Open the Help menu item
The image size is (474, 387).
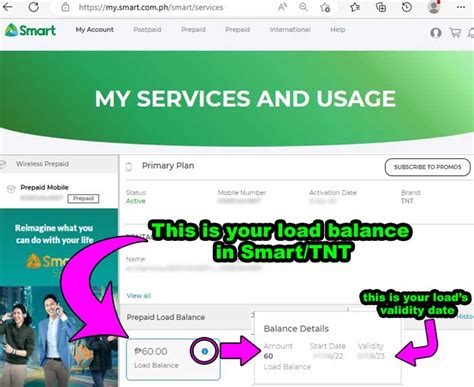(338, 30)
